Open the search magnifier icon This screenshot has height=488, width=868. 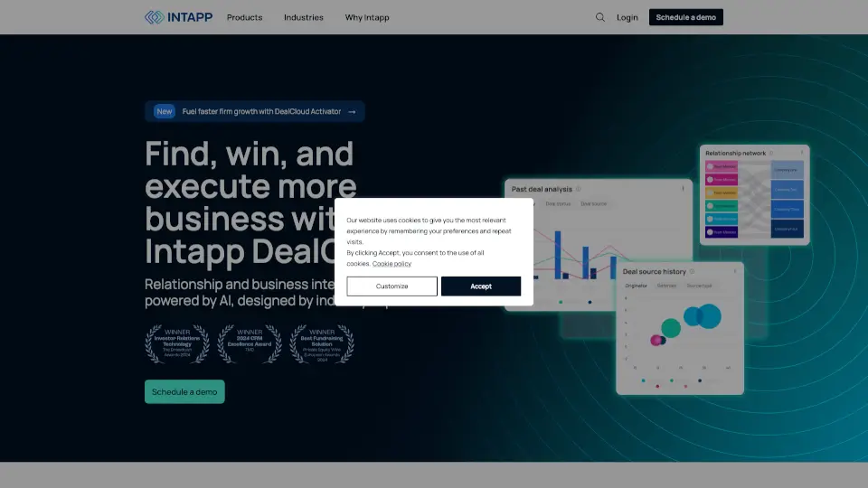point(600,17)
